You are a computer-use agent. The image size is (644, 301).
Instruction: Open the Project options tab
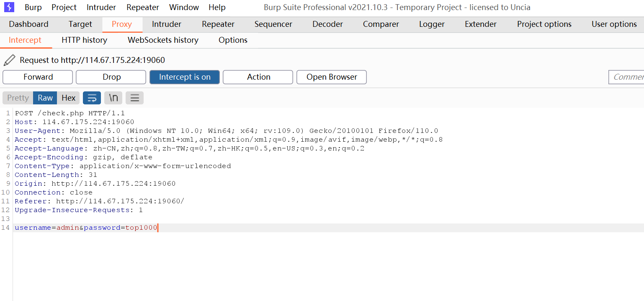(x=544, y=24)
